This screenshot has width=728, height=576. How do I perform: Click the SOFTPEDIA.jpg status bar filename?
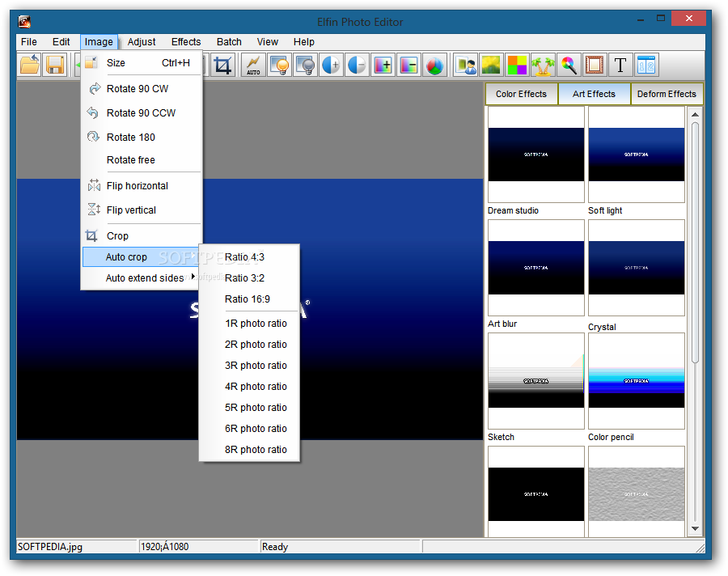point(49,547)
